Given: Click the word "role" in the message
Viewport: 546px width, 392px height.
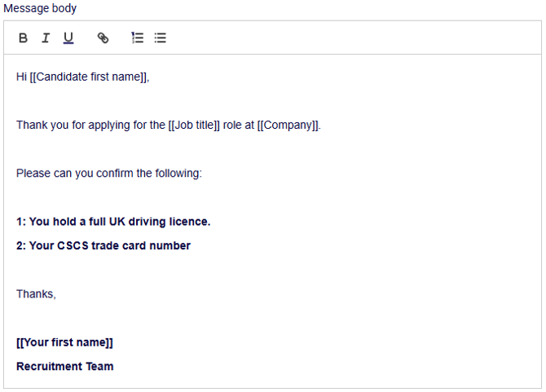Looking at the screenshot, I should click(233, 126).
